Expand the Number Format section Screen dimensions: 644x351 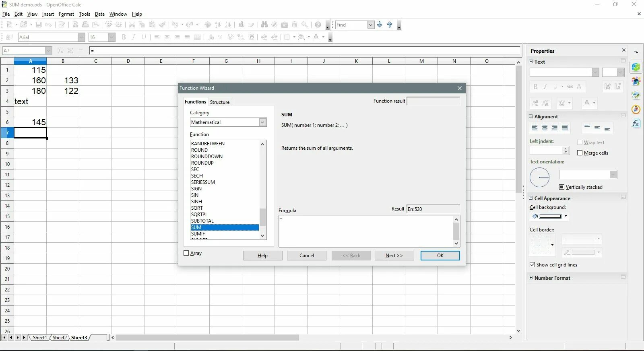click(530, 278)
